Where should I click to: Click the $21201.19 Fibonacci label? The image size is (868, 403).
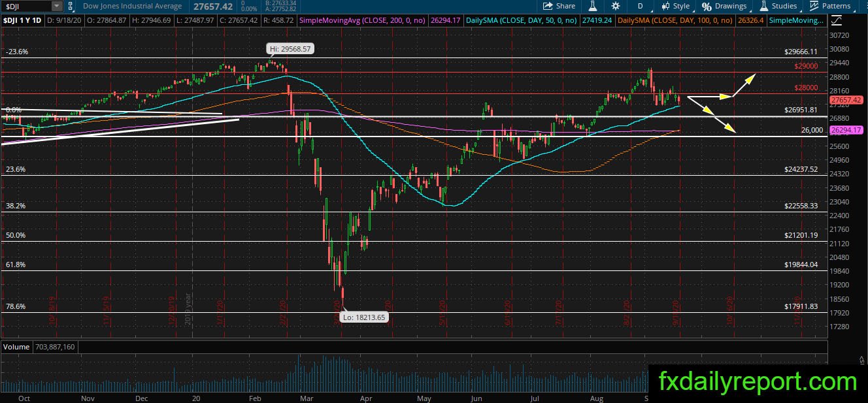pos(801,235)
